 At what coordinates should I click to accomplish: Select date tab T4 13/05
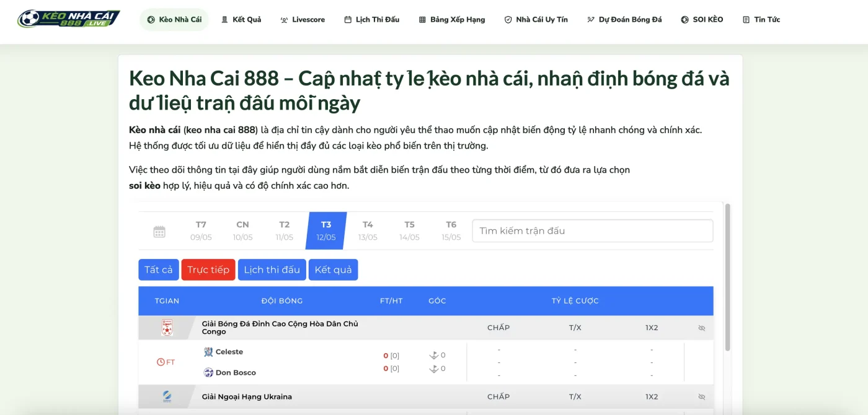(368, 230)
